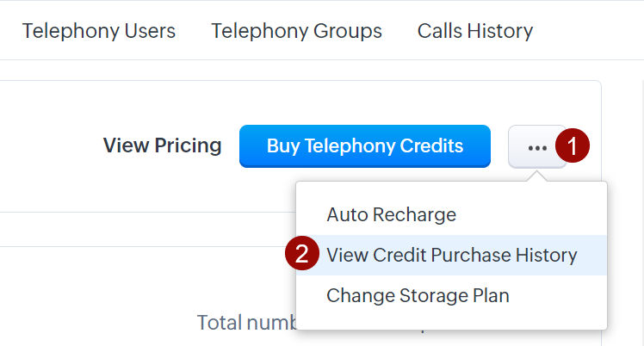Open the credit purchase history entry

click(451, 255)
